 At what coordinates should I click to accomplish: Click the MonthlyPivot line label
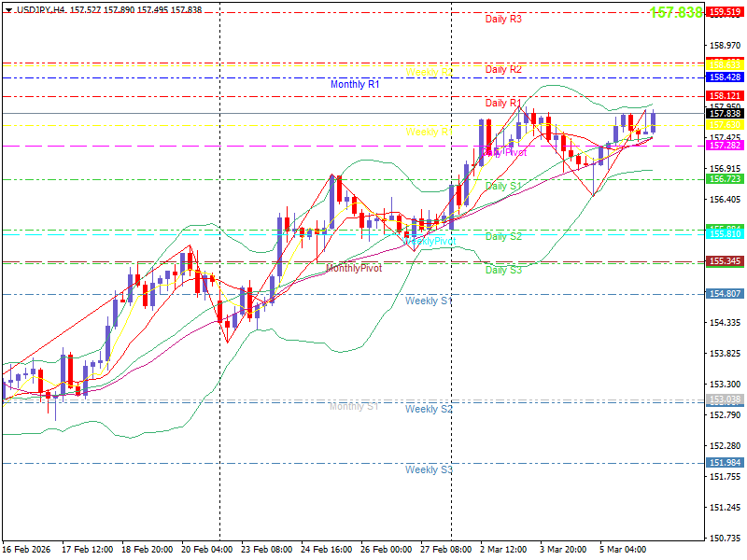pos(354,268)
